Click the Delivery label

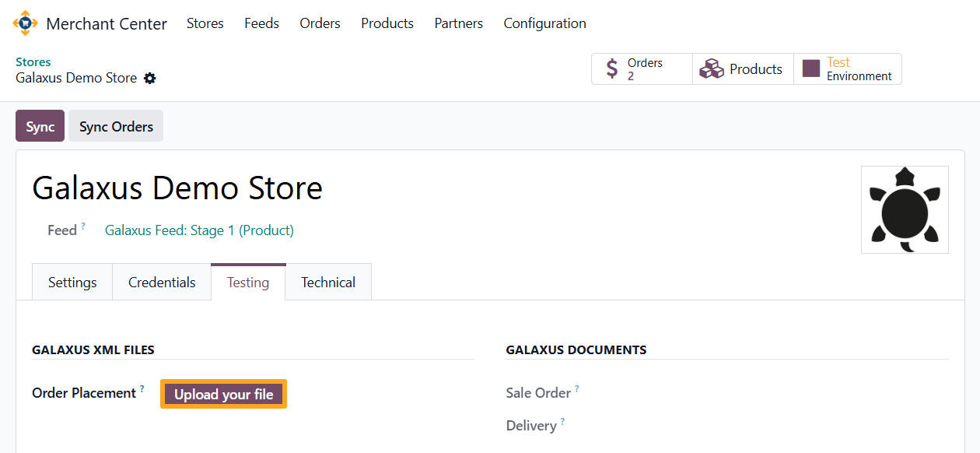[x=531, y=426]
